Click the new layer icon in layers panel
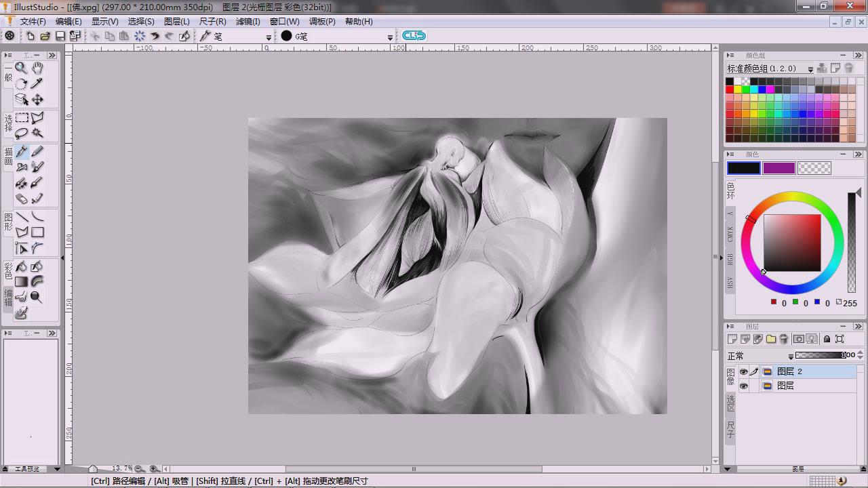 click(x=732, y=339)
